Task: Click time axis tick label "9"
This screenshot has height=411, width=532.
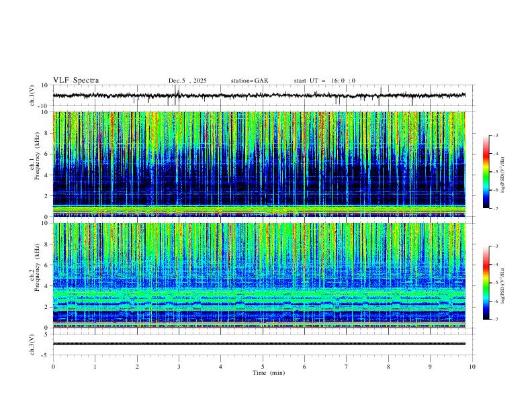Action: point(430,367)
